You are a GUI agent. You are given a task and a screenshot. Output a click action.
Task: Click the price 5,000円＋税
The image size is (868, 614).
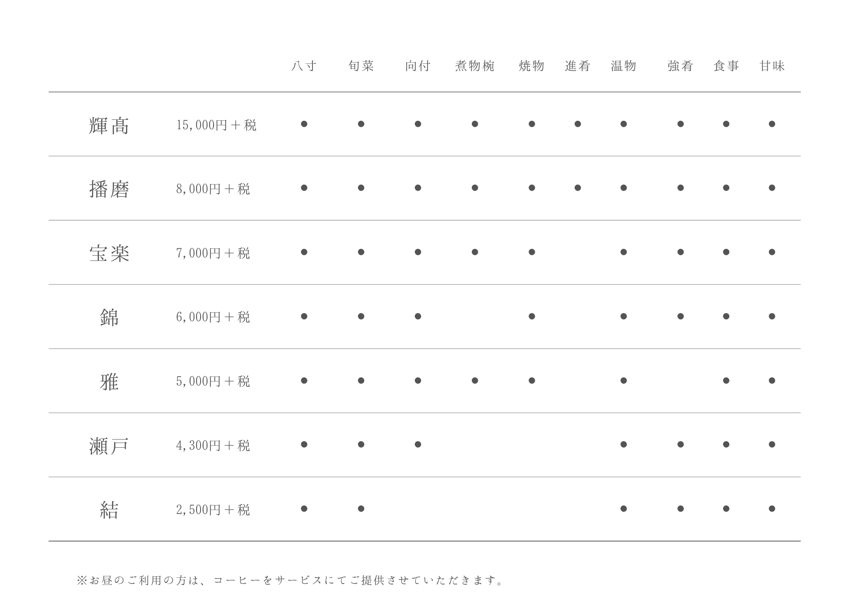(x=213, y=381)
